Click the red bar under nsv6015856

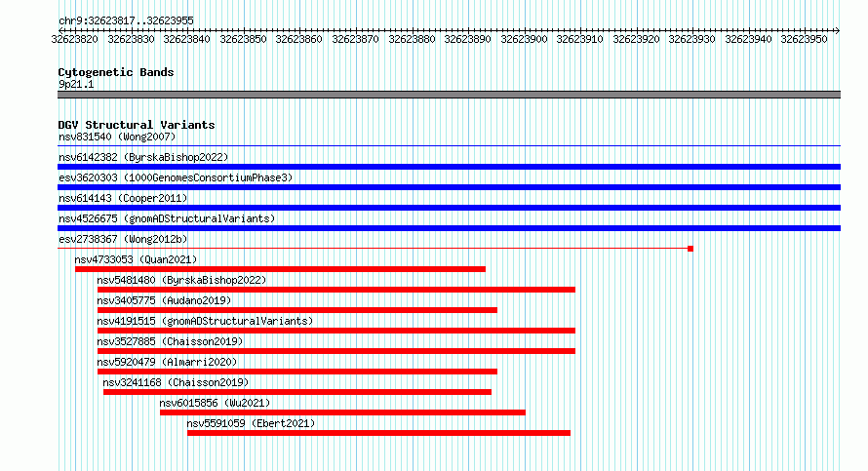342,412
